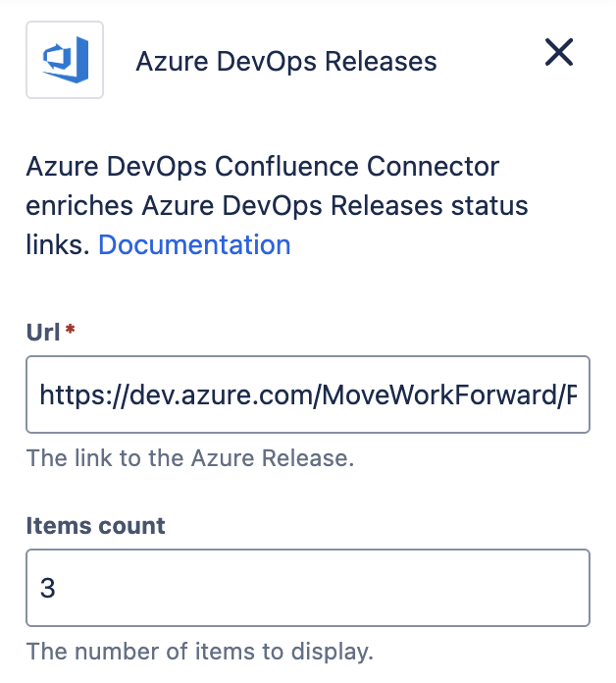Click the Items count label
Image resolution: width=616 pixels, height=683 pixels.
95,525
